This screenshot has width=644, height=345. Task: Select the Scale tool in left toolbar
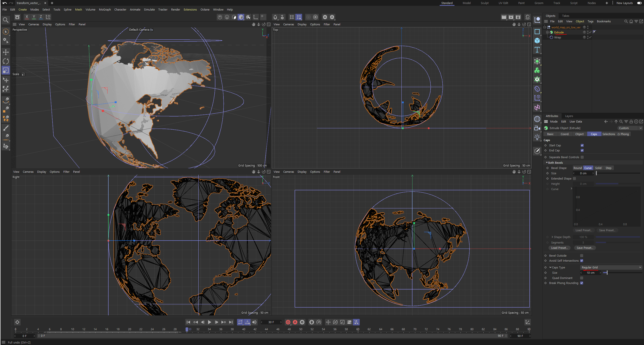click(x=6, y=70)
